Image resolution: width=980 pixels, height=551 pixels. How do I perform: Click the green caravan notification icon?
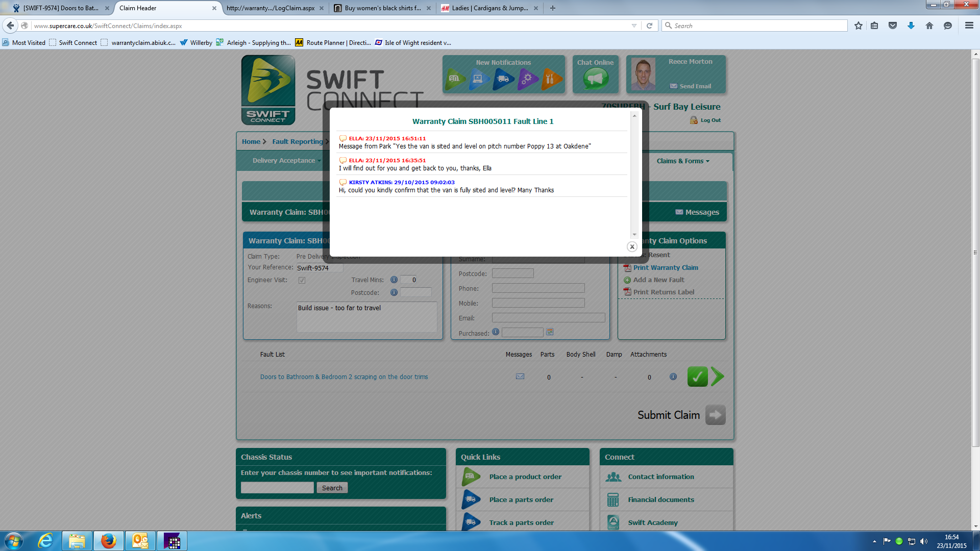point(455,79)
